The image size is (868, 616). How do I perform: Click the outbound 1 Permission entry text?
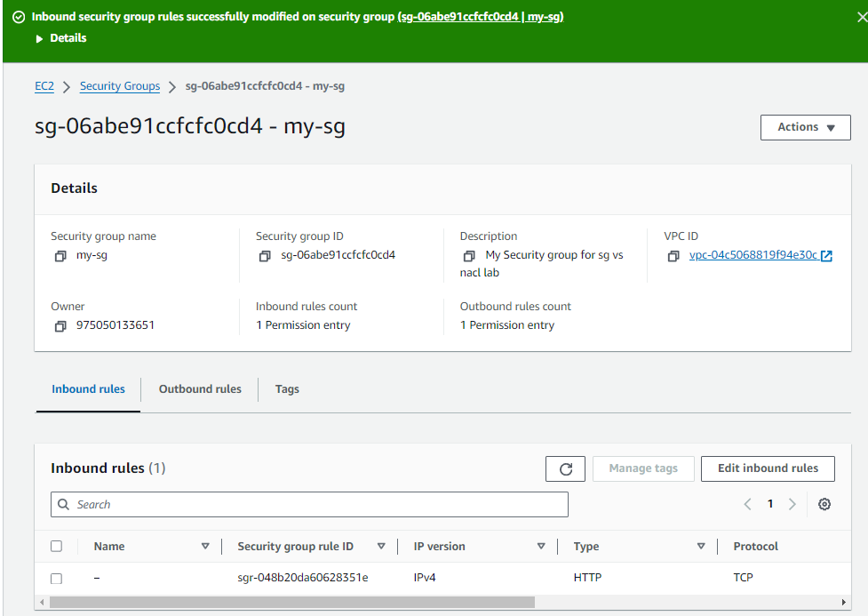click(507, 325)
